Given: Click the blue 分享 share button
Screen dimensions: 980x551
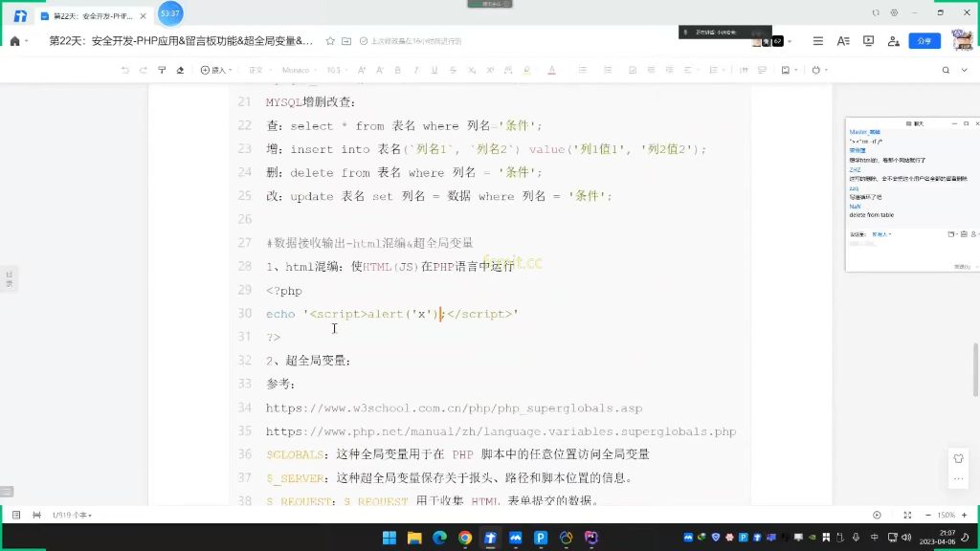Looking at the screenshot, I should coord(924,40).
